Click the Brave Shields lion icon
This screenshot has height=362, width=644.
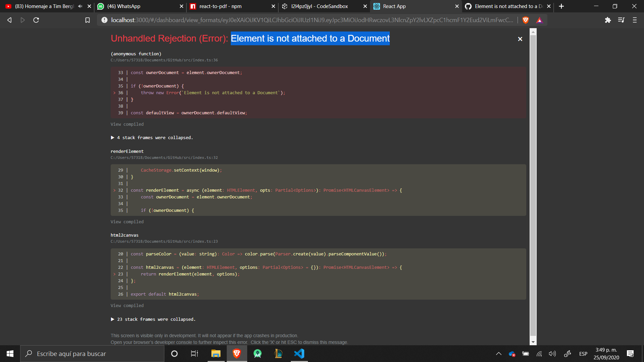tap(526, 20)
